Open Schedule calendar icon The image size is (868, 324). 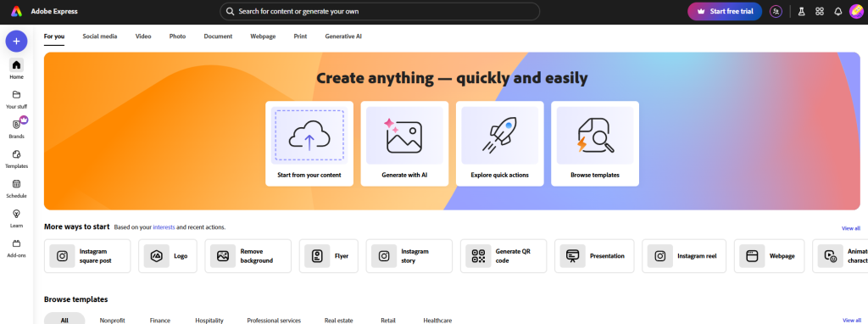17,184
